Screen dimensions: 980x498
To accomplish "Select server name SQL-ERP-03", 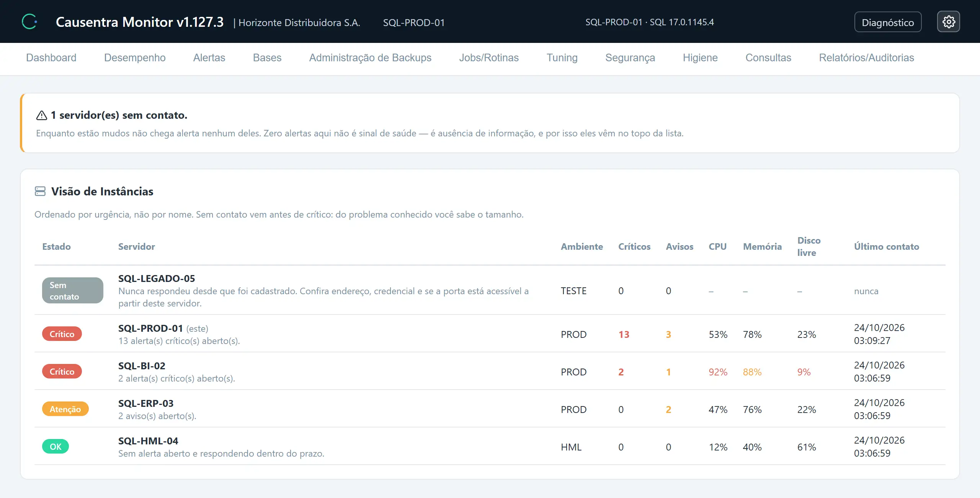I will [x=146, y=403].
